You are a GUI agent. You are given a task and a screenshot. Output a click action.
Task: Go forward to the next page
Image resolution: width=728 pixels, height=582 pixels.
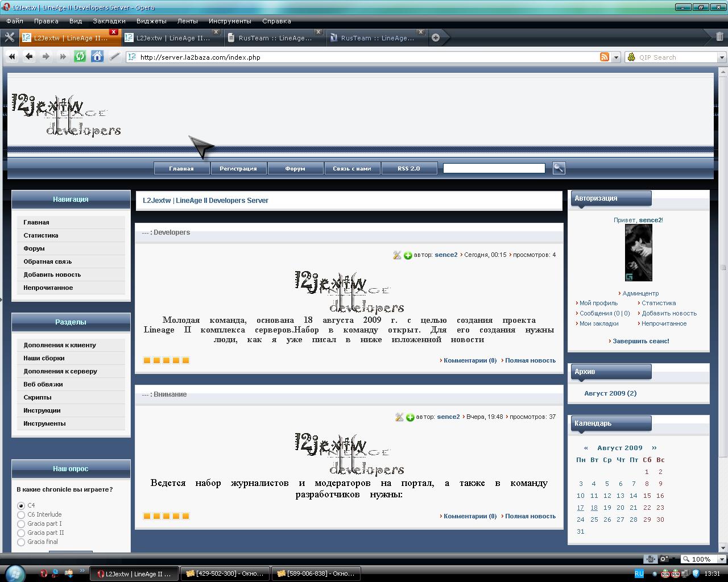pos(46,57)
